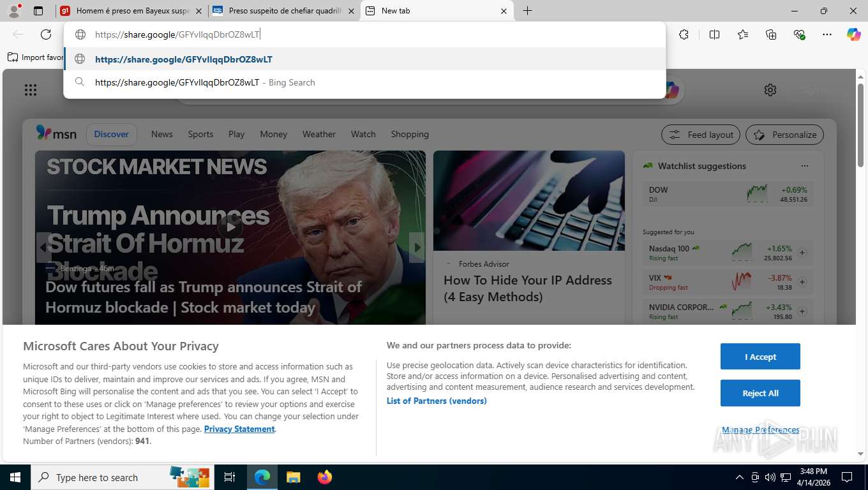Open the Privacy Statement link
868x490 pixels.
coord(239,429)
